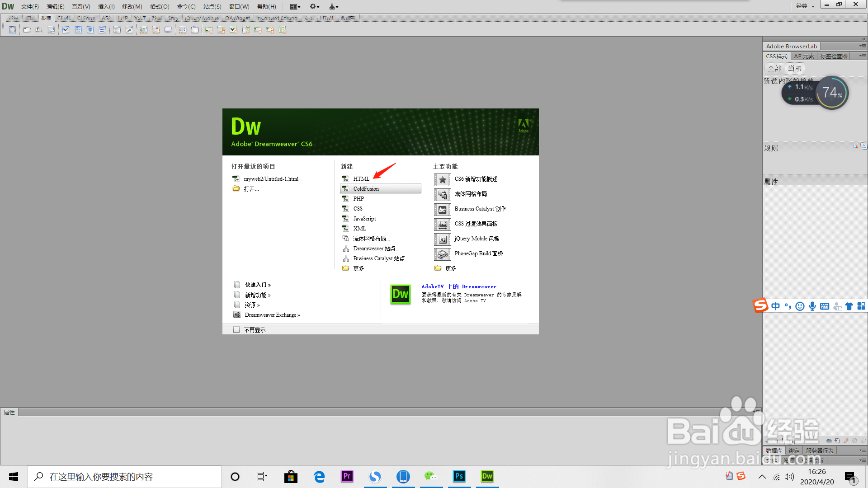Create new HTML document
Image resolution: width=868 pixels, height=488 pixels.
pos(361,179)
